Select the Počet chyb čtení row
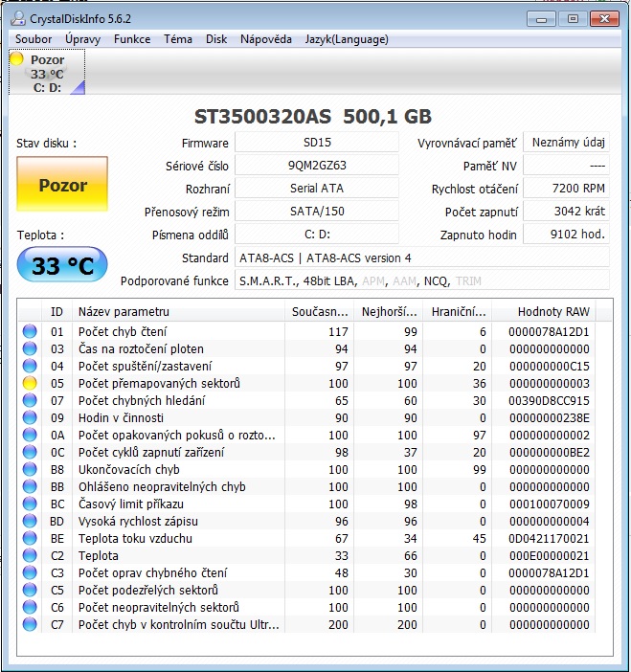 307,331
